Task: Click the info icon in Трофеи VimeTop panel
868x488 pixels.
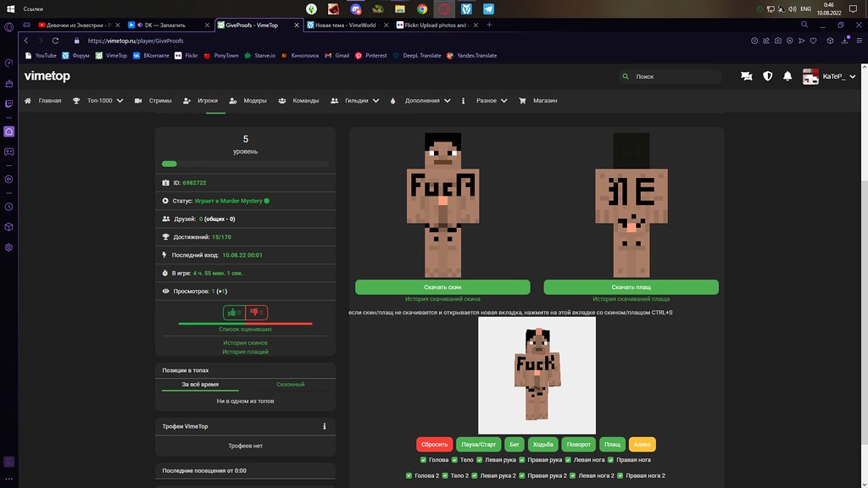Action: [x=325, y=427]
